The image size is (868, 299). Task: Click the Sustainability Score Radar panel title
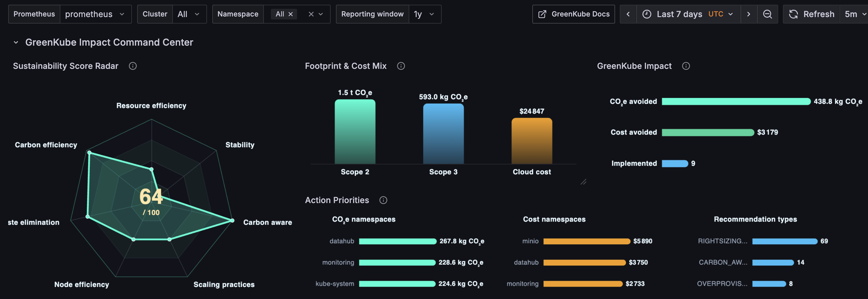(66, 66)
